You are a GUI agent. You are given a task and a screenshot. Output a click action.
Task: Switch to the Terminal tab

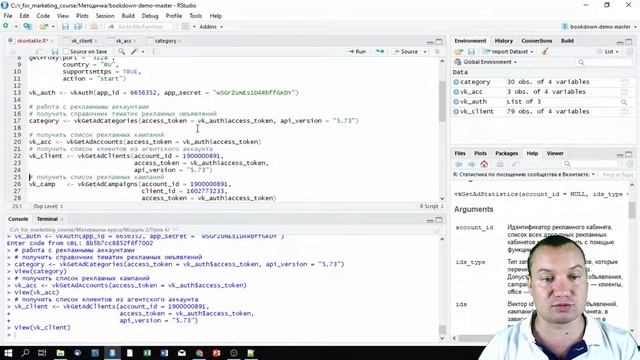coord(47,219)
